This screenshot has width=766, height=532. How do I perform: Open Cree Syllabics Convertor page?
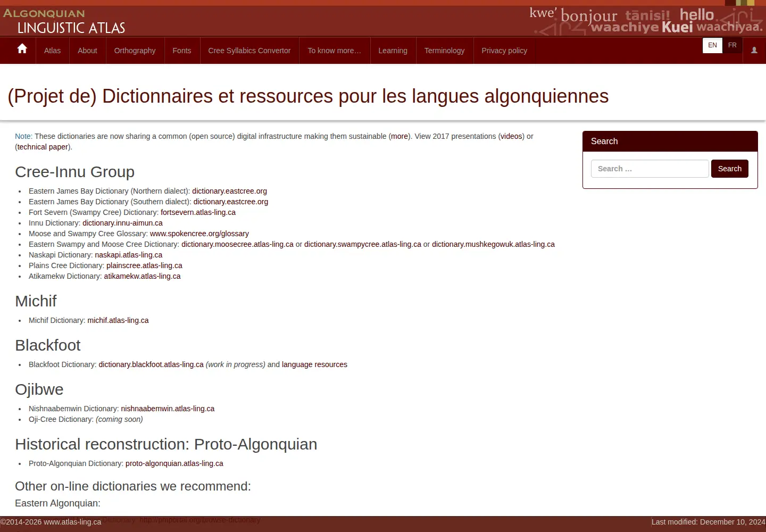(x=249, y=51)
